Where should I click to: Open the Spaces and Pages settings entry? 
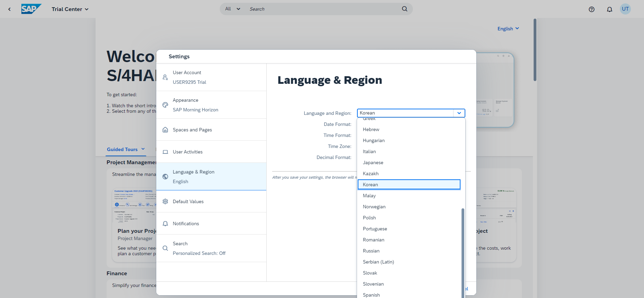click(x=211, y=130)
